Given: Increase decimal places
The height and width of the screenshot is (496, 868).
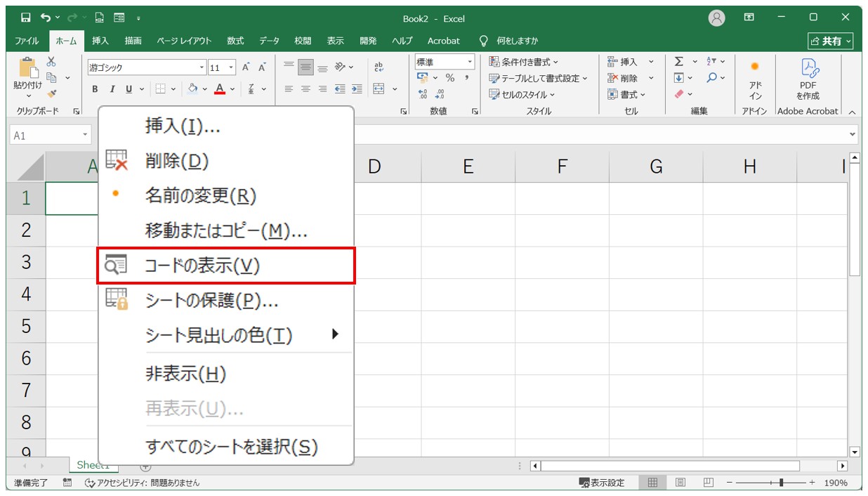Looking at the screenshot, I should tap(423, 94).
